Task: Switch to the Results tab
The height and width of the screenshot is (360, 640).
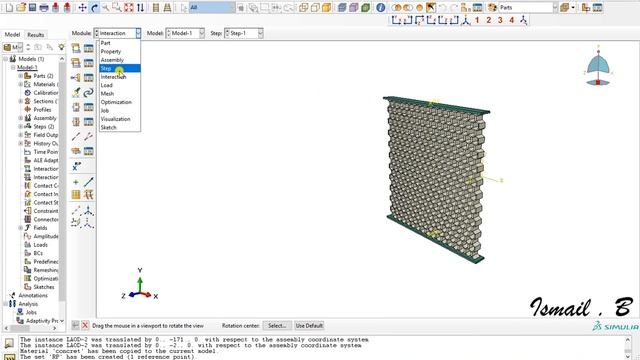Action: pyautogui.click(x=36, y=35)
